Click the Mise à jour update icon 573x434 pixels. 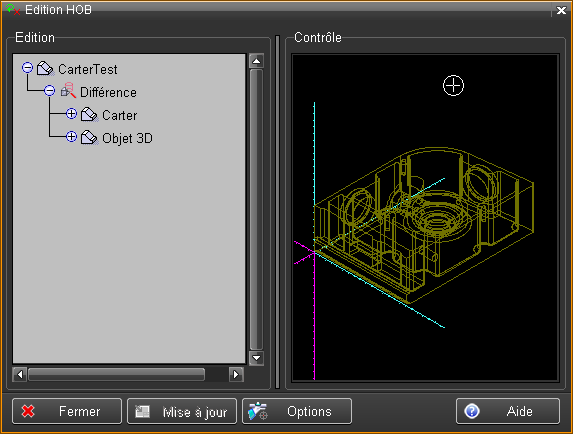coord(142,412)
